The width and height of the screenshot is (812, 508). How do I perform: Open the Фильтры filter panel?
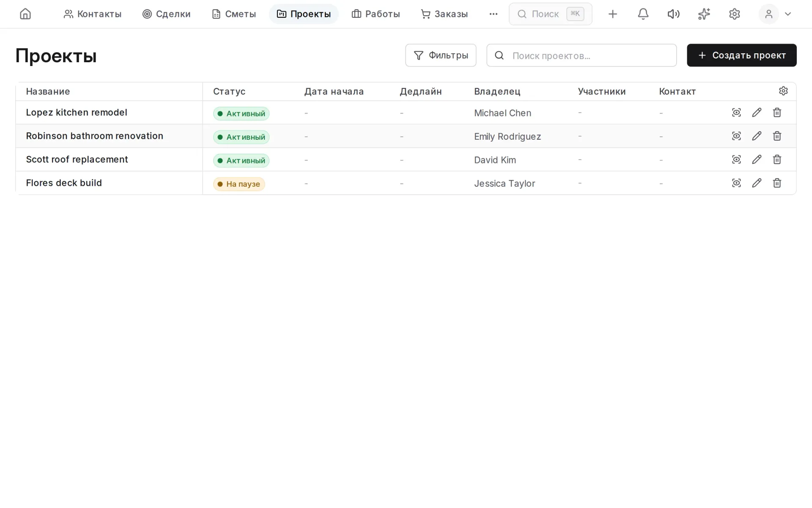coord(441,55)
